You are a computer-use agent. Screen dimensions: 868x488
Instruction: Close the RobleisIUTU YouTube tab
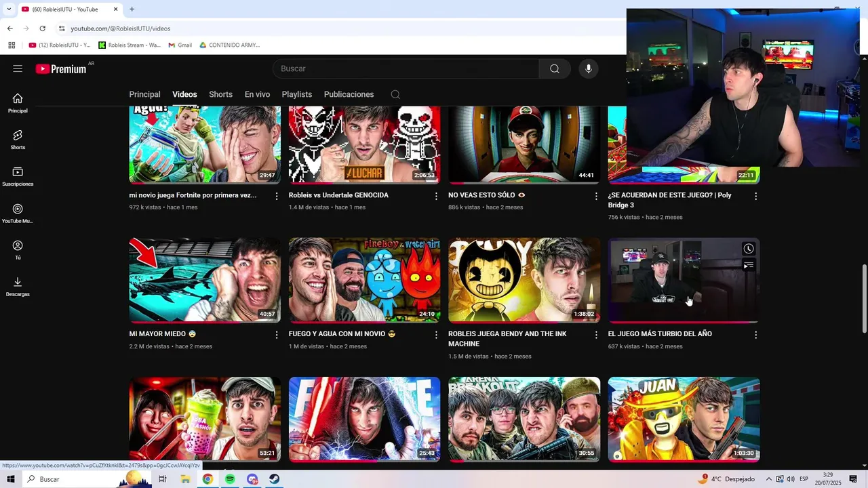115,9
